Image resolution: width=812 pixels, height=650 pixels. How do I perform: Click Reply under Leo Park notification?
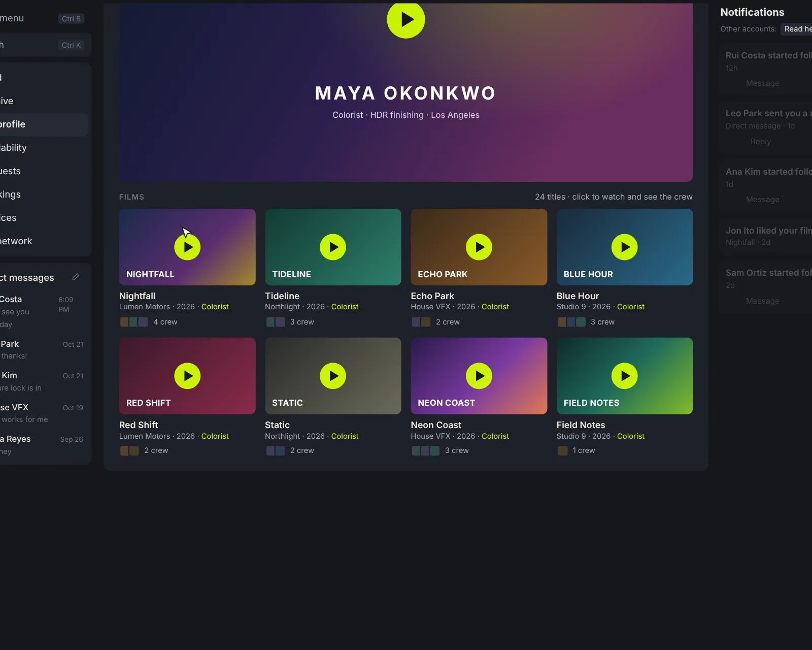coord(760,142)
